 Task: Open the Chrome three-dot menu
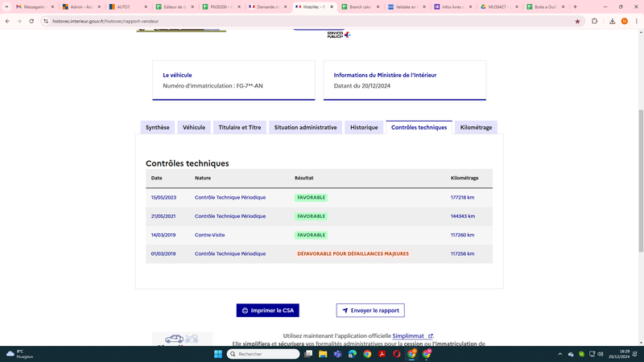click(x=636, y=22)
